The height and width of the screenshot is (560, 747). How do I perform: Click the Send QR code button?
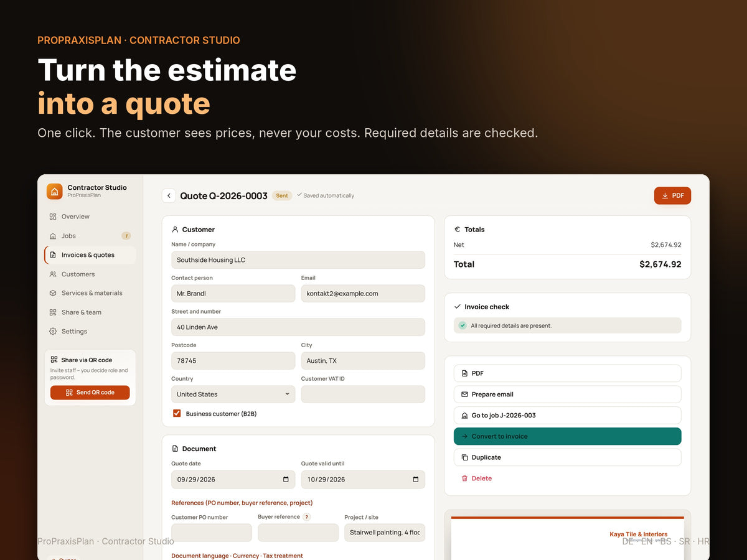click(90, 393)
